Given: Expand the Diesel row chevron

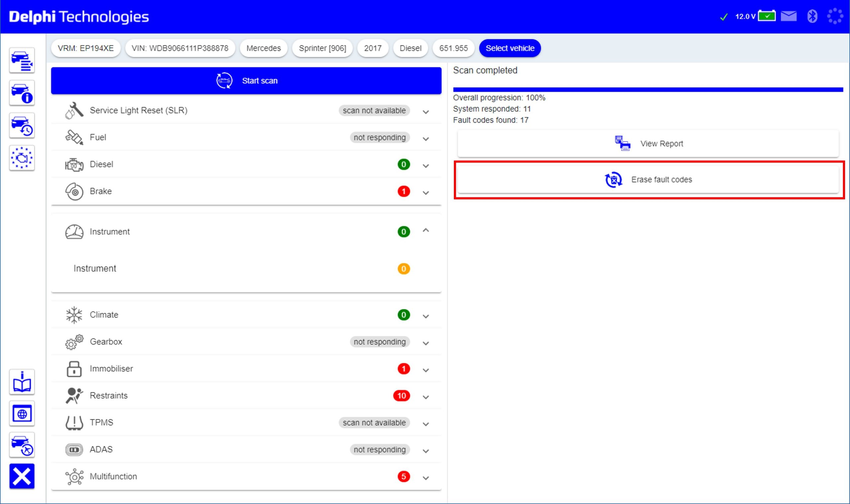Looking at the screenshot, I should [x=426, y=166].
